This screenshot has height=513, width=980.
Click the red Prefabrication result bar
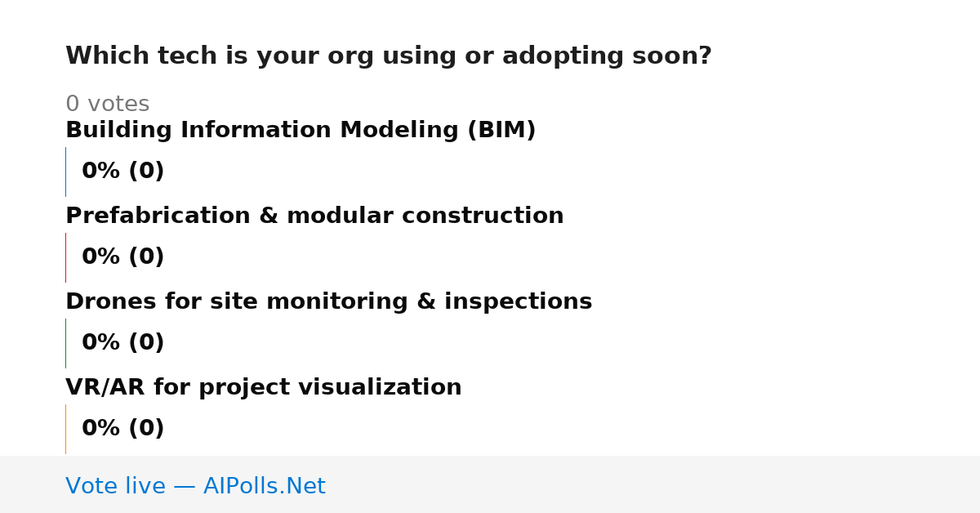[65, 257]
